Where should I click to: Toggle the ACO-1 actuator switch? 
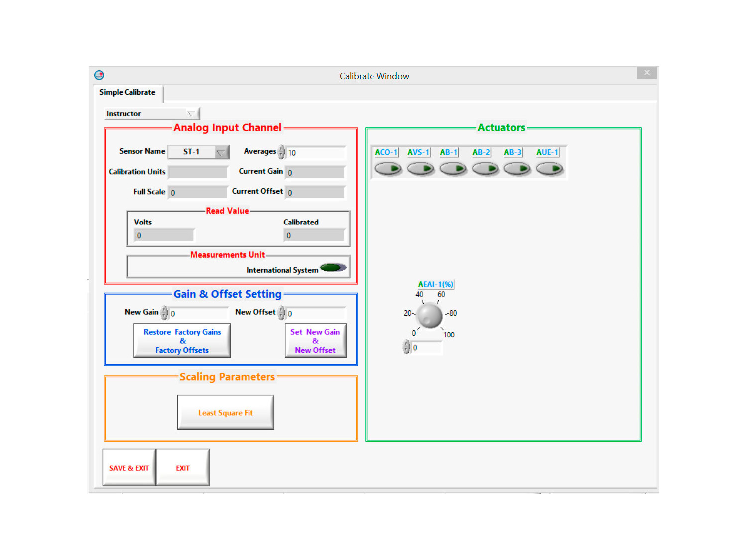point(388,169)
